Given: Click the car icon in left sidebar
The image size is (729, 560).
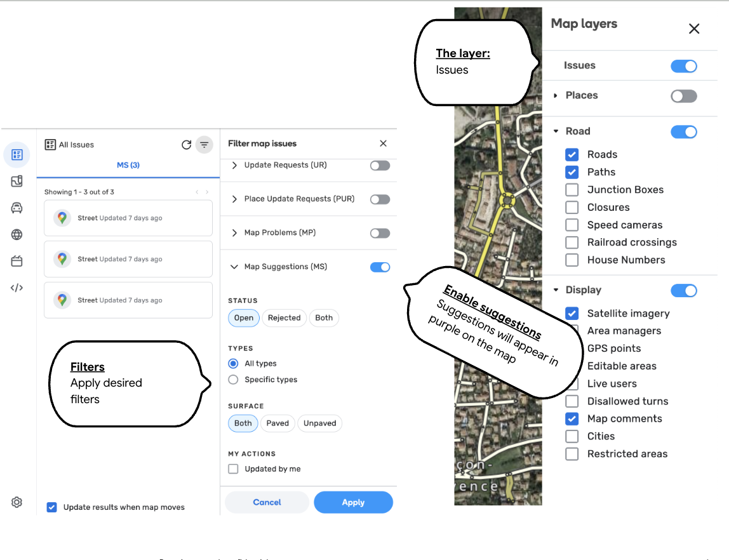Looking at the screenshot, I should click(x=17, y=208).
